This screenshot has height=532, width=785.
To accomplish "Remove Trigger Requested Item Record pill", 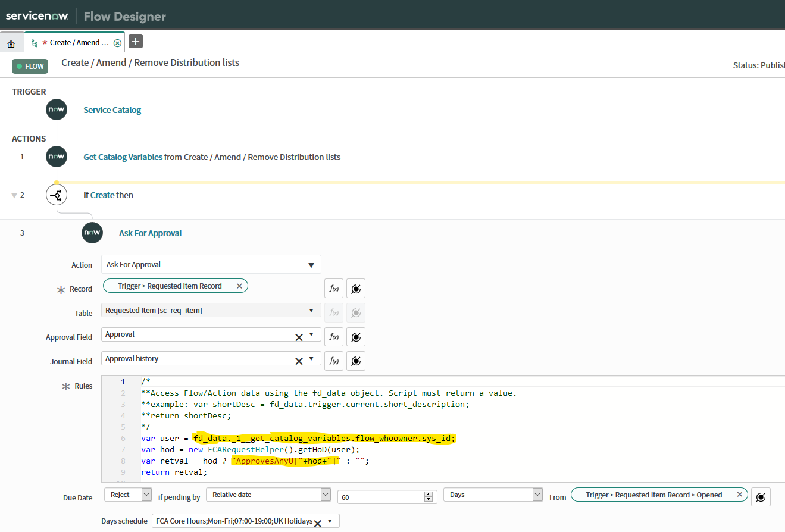I will 239,286.
